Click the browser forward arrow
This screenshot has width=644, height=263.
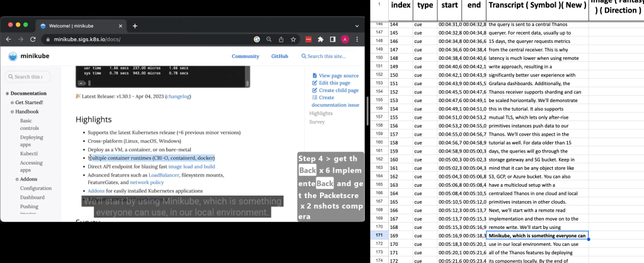[21, 40]
